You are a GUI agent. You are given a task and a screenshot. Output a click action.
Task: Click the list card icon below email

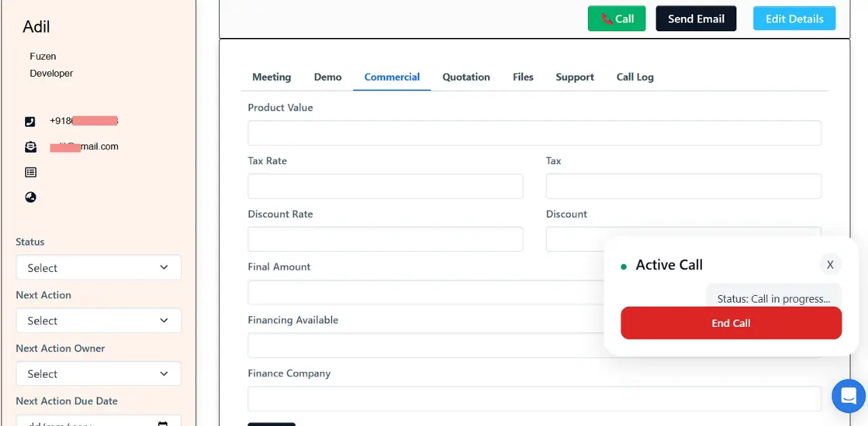(x=31, y=172)
